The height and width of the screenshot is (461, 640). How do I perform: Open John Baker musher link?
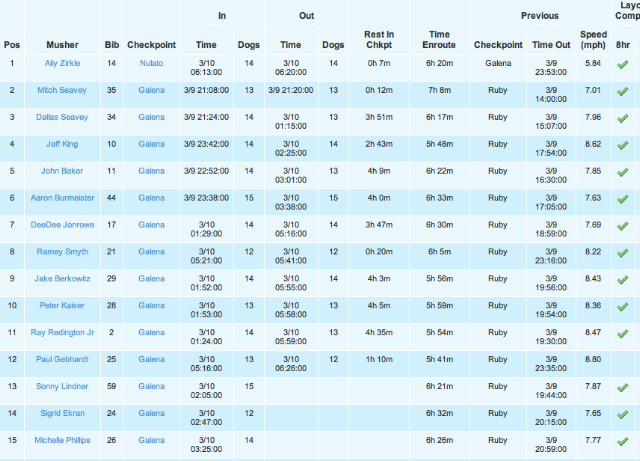tap(62, 171)
